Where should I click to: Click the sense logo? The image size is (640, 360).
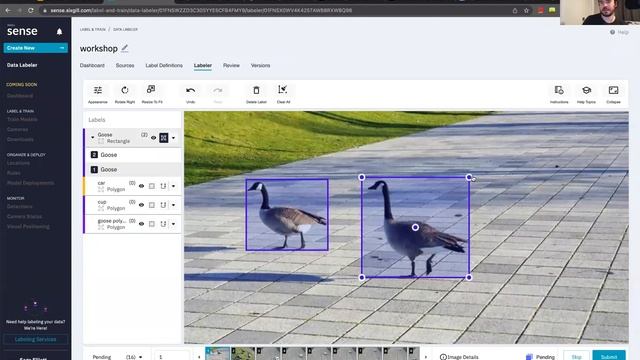pos(22,31)
